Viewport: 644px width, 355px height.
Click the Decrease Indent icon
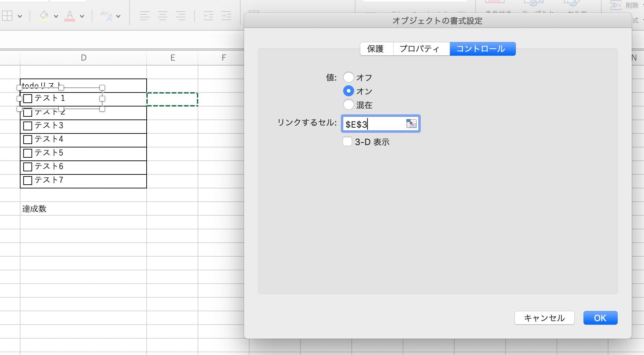(209, 16)
